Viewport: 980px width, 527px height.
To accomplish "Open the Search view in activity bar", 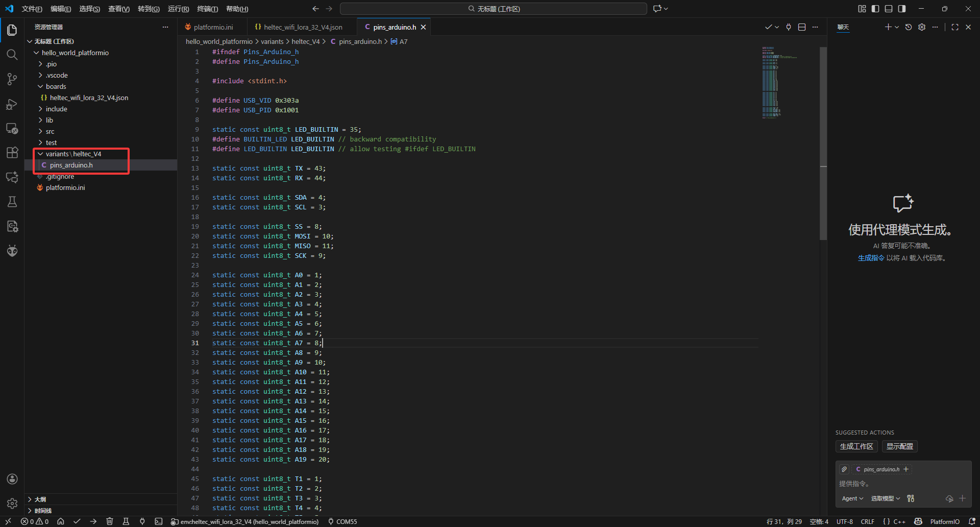I will [12, 55].
